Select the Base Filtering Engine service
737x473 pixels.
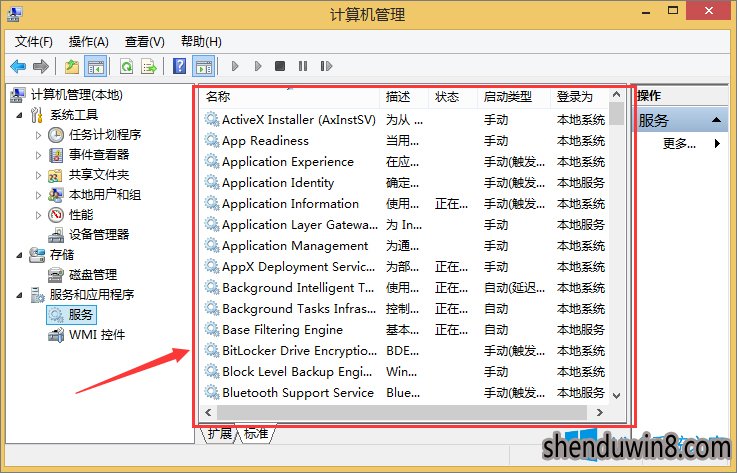[x=404, y=330]
